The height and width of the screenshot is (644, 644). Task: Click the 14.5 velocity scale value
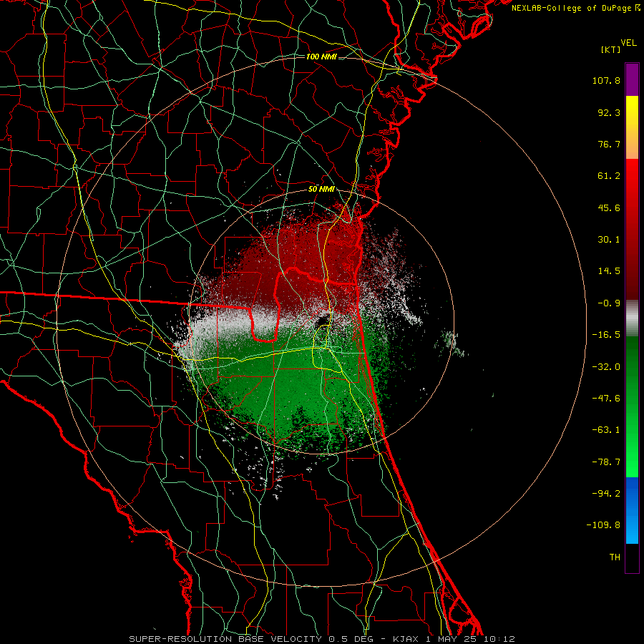point(609,271)
